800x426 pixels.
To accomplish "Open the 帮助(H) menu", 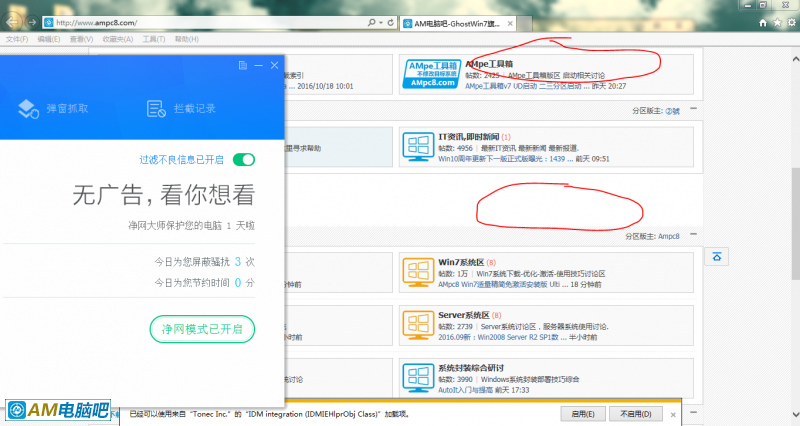I will 187,39.
